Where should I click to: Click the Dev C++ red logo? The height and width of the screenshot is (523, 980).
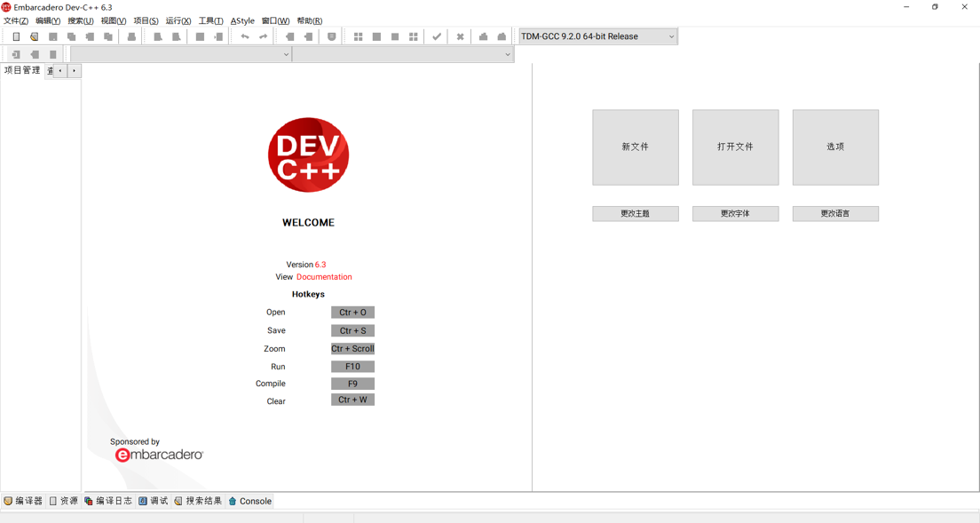309,155
